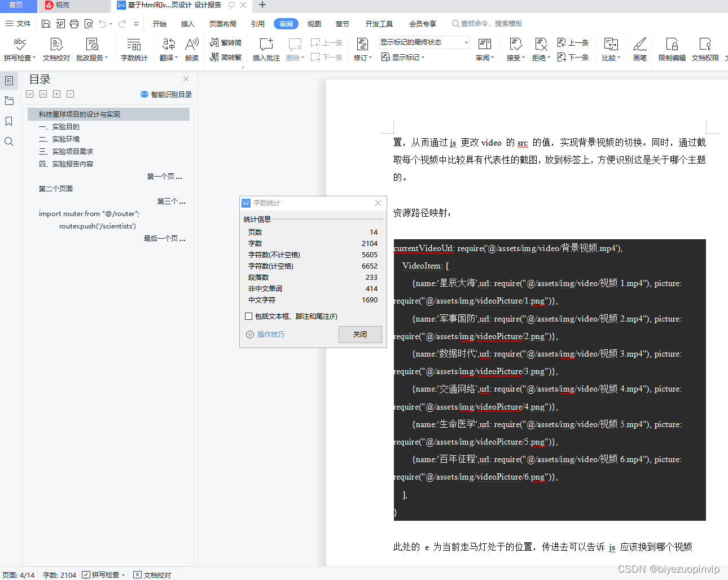Select 科技星球项目的设计与实现 heading in outline

coord(108,115)
